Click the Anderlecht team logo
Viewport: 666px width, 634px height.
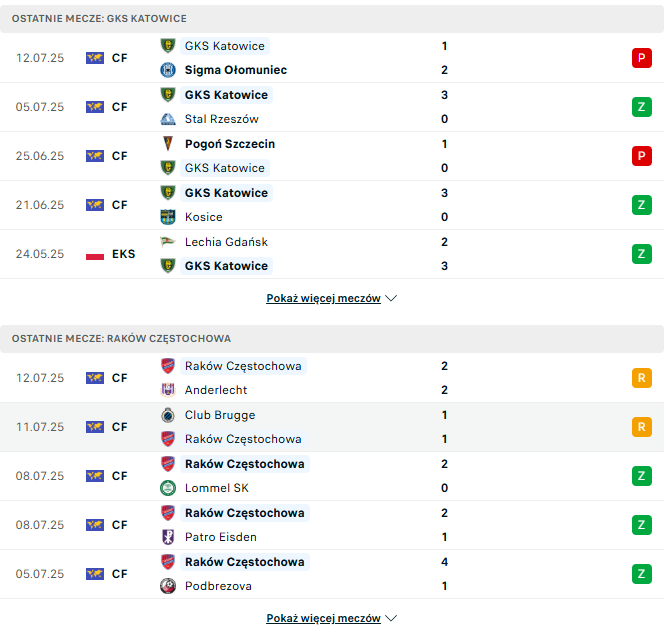168,390
